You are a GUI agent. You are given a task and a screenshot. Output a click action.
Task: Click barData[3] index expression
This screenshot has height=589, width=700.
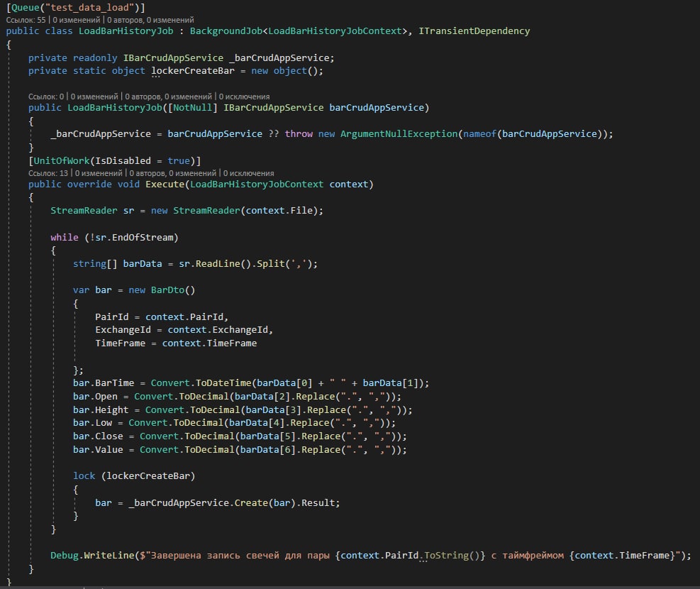pyautogui.click(x=274, y=409)
